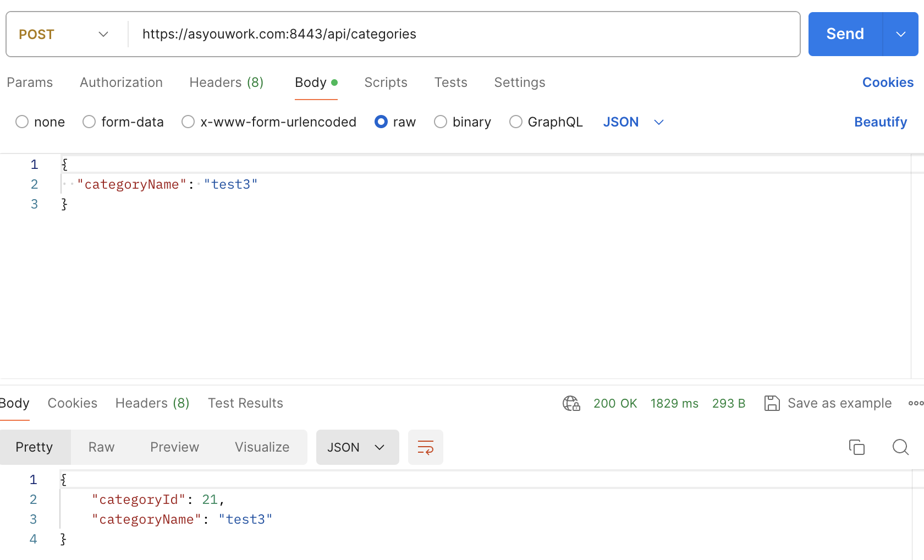Select the response Body tab
The image size is (924, 560).
tap(14, 403)
